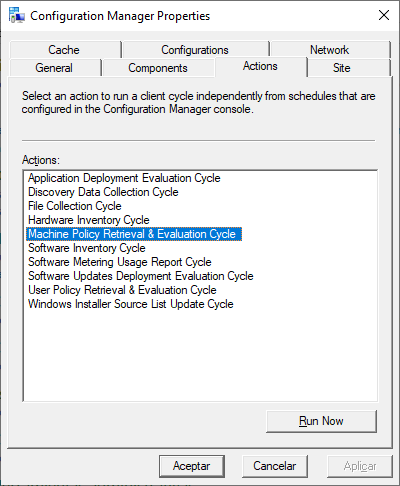Click the Configuration Manager title bar icon
400x486 pixels.
click(17, 15)
